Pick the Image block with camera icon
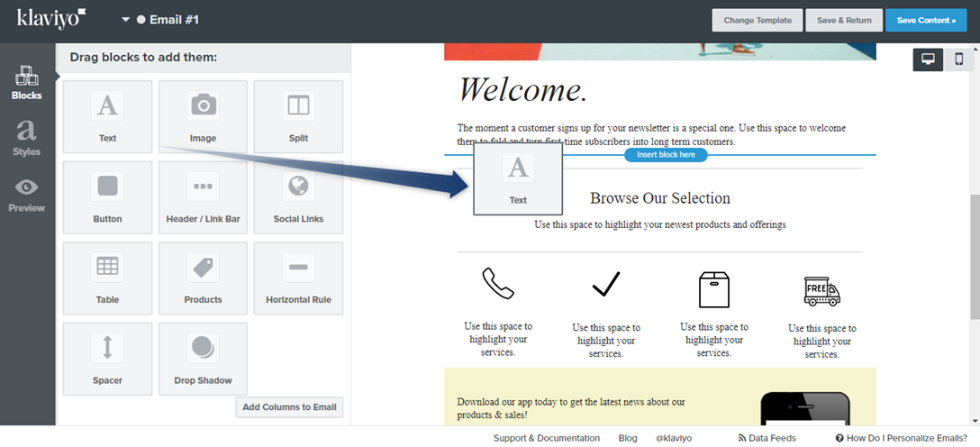The image size is (980, 447). (204, 116)
